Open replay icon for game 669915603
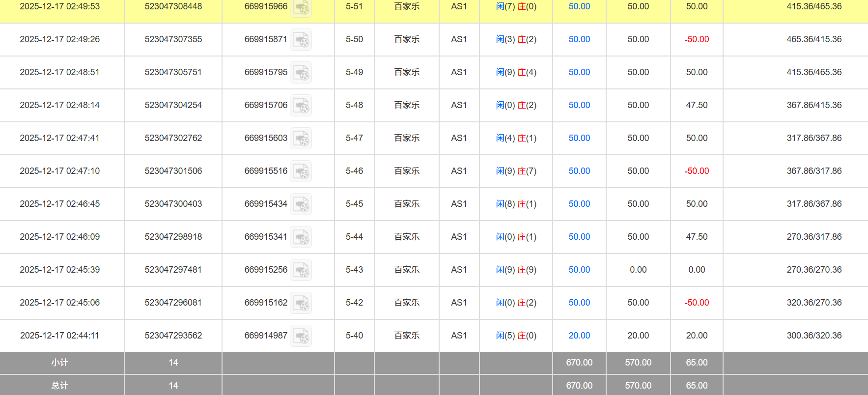The width and height of the screenshot is (868, 395). (301, 139)
